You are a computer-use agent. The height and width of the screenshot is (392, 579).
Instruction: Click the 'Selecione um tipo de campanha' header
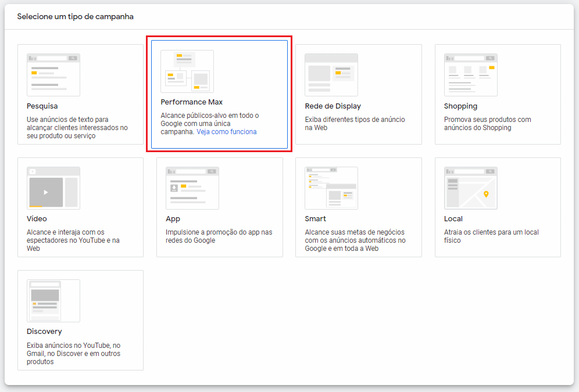75,17
